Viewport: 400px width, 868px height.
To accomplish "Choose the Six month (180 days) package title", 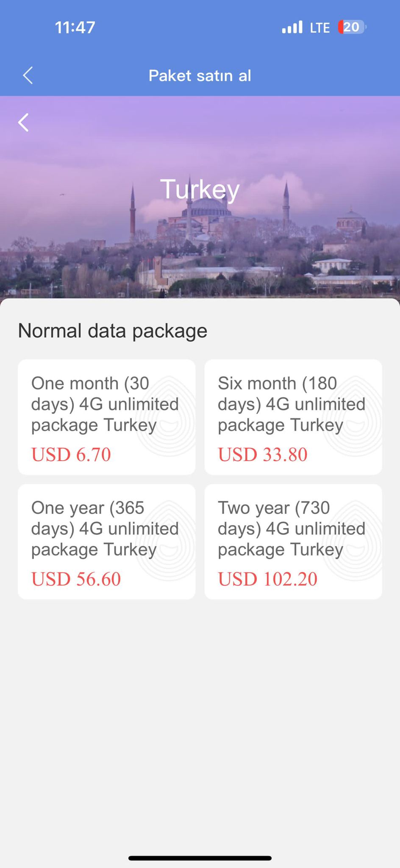I will [x=291, y=404].
